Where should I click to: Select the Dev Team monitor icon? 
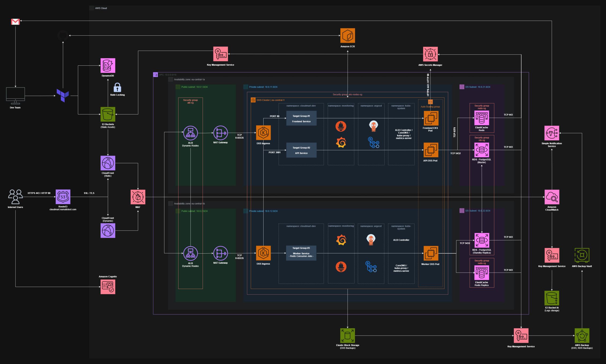coord(16,96)
